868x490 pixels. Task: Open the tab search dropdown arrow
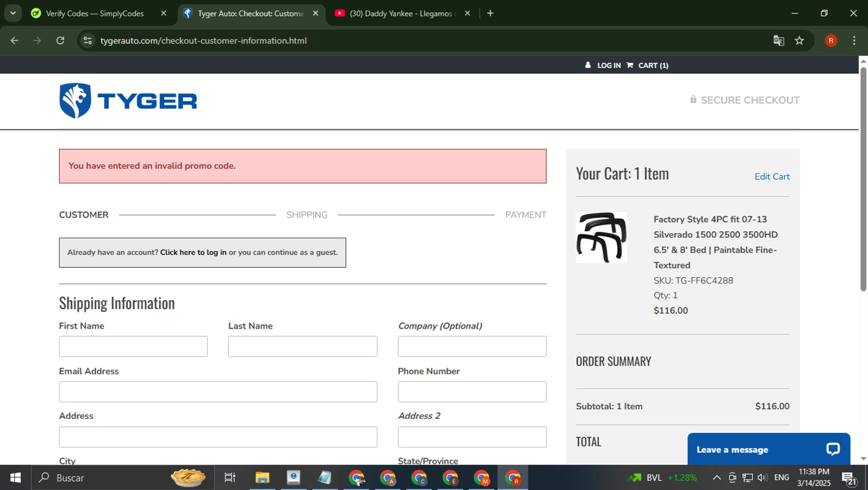[x=13, y=13]
